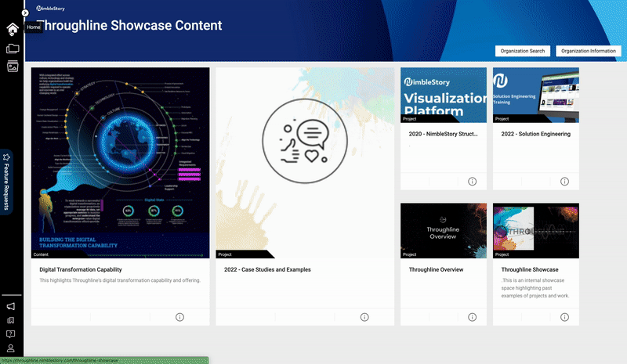Click the user profile icon
The height and width of the screenshot is (364, 627).
point(12,348)
